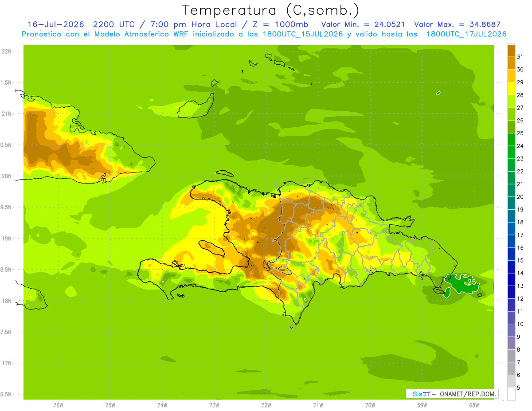Click the '1800UTC_15JUL2026' initialization timestamp
Image resolution: width=532 pixels, height=411 pixels.
coord(303,34)
